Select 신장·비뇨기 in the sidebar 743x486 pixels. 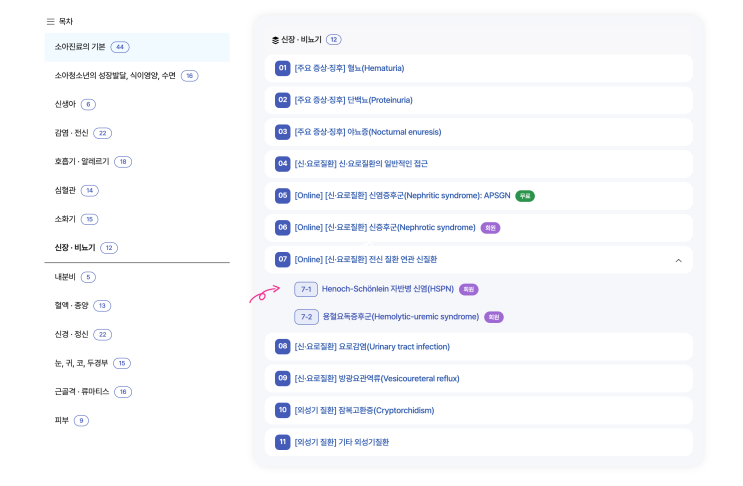137,248
